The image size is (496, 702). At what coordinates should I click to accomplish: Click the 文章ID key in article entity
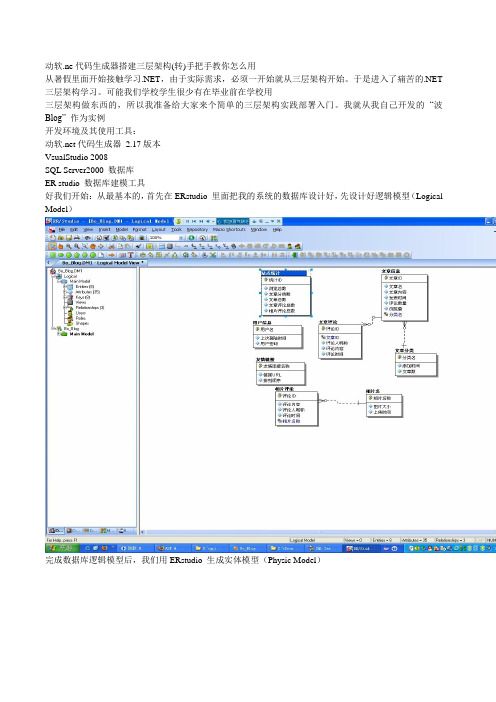(394, 278)
